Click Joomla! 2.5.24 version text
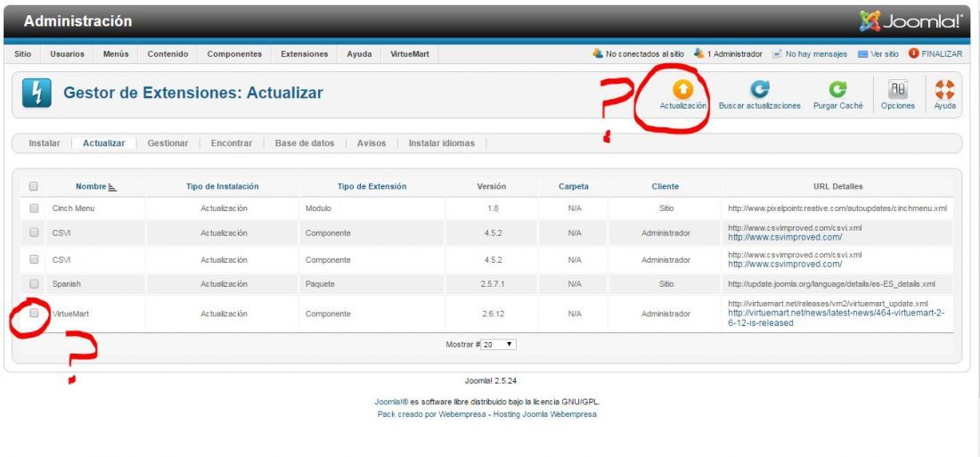 click(489, 380)
